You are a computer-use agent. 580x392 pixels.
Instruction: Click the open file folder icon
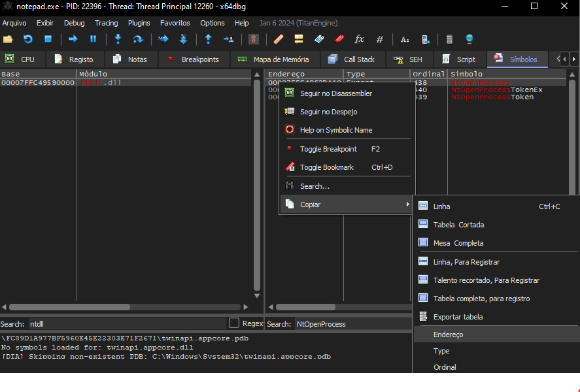8,39
